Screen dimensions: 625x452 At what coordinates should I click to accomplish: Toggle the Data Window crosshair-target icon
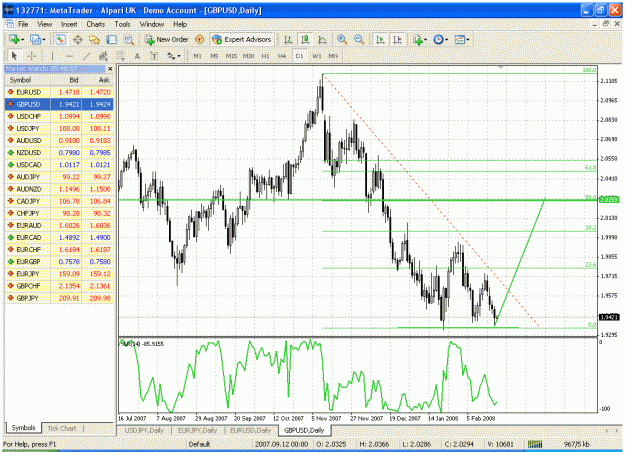tap(78, 39)
